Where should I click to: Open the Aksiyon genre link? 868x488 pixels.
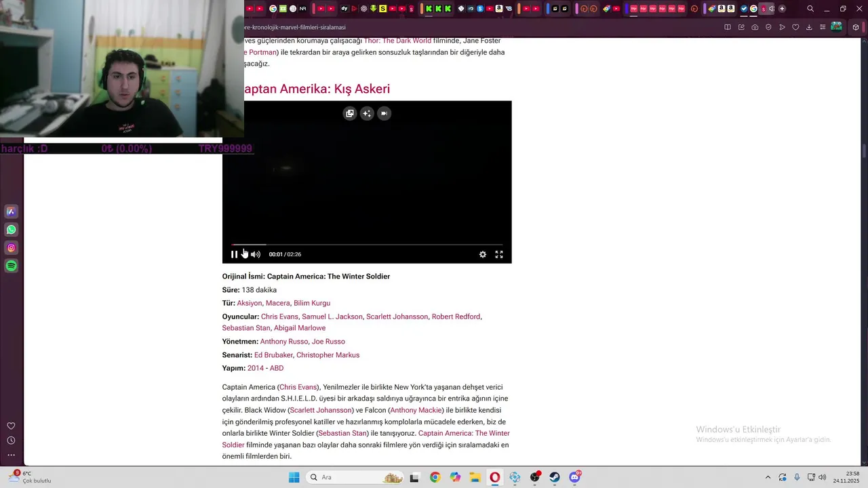point(250,303)
